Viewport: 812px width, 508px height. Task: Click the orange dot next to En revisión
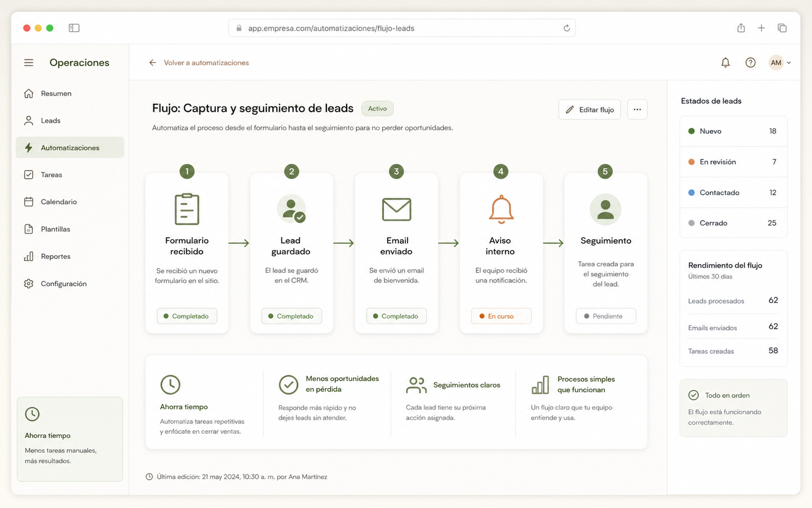pos(692,162)
